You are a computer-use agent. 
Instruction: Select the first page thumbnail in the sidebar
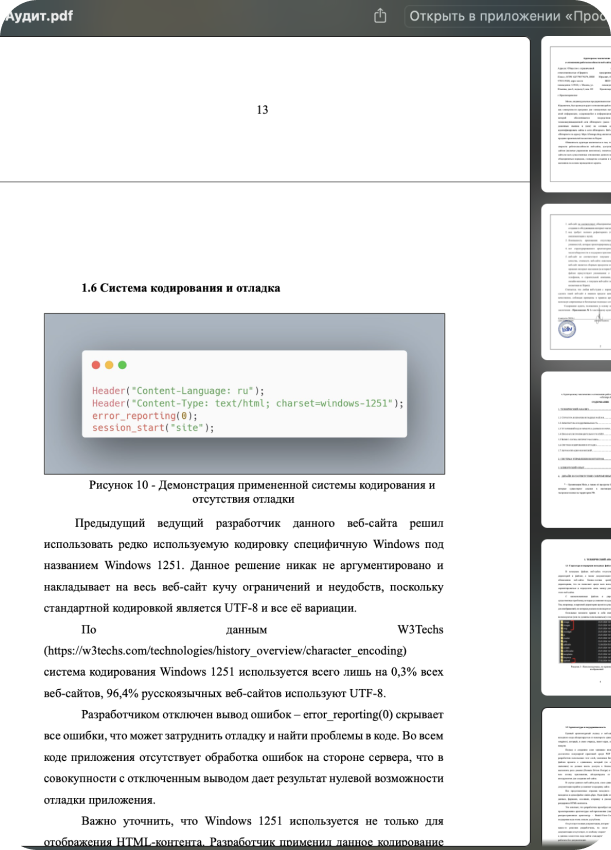(576, 114)
